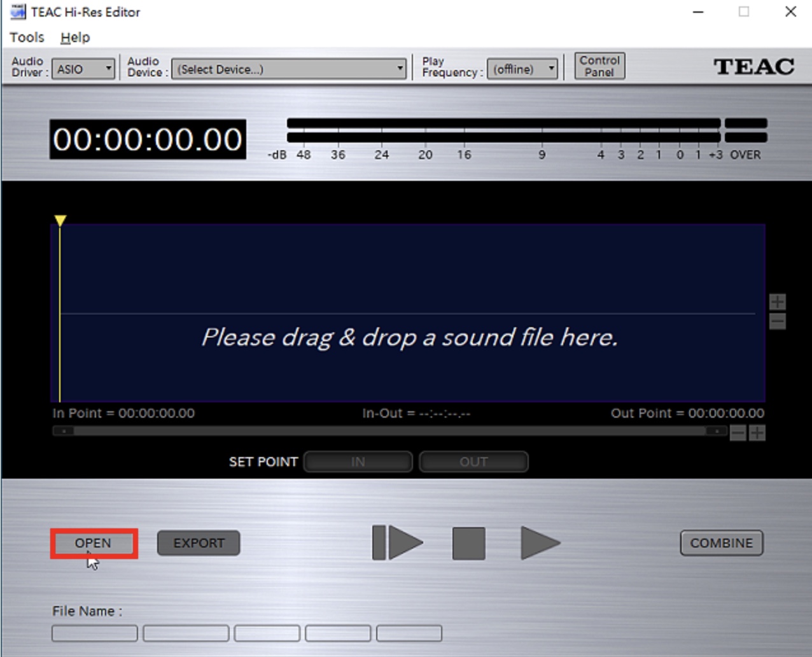Stop playback with the square button
The height and width of the screenshot is (657, 812).
469,544
